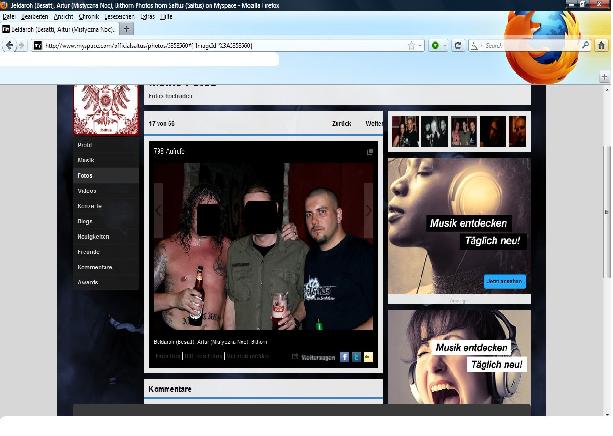Open Musik in the sidebar

point(106,160)
